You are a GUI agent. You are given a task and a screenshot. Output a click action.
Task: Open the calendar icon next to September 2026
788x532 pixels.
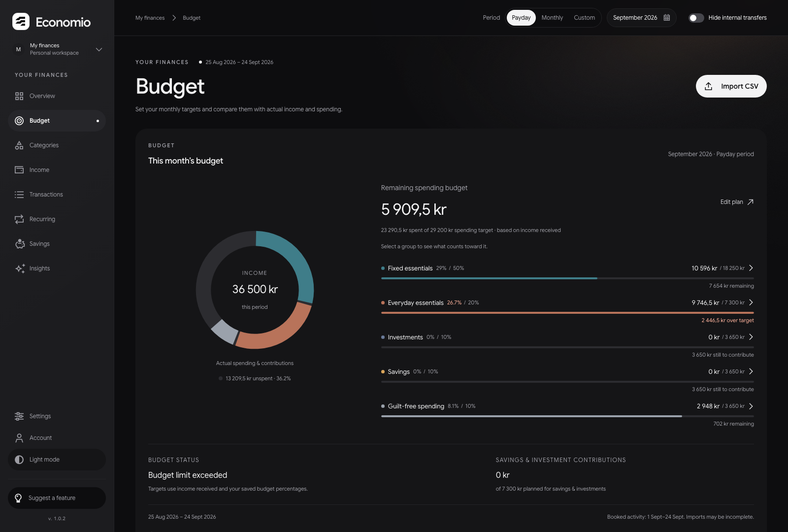click(667, 18)
